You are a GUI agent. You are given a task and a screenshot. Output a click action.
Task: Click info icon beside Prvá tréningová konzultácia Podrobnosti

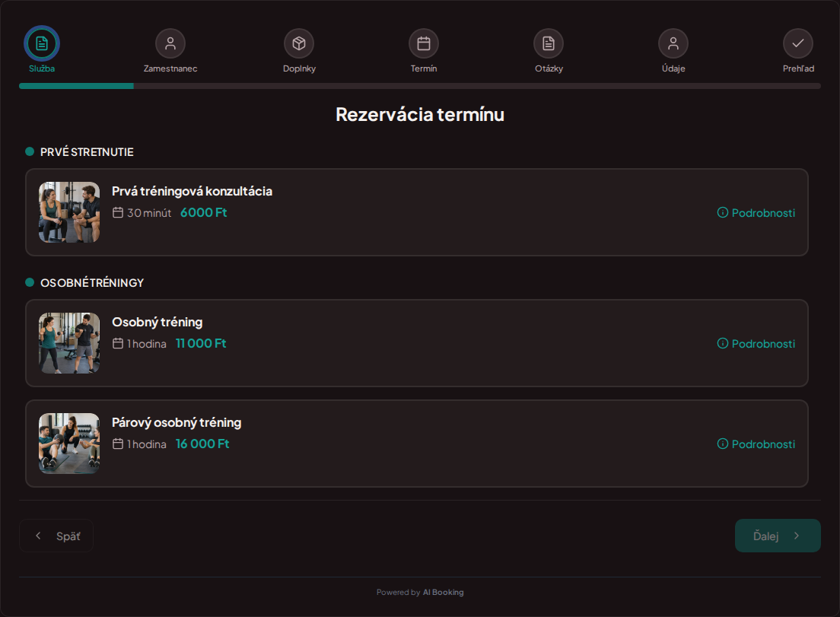pyautogui.click(x=723, y=212)
